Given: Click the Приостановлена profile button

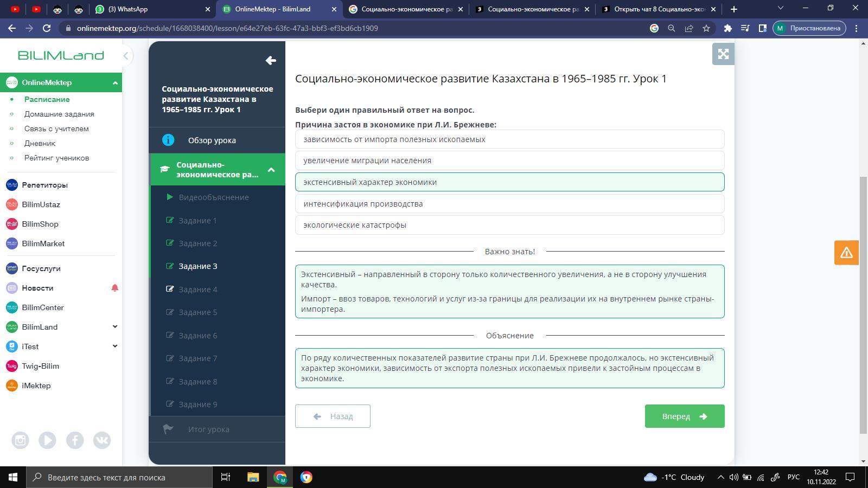Looking at the screenshot, I should [x=809, y=28].
